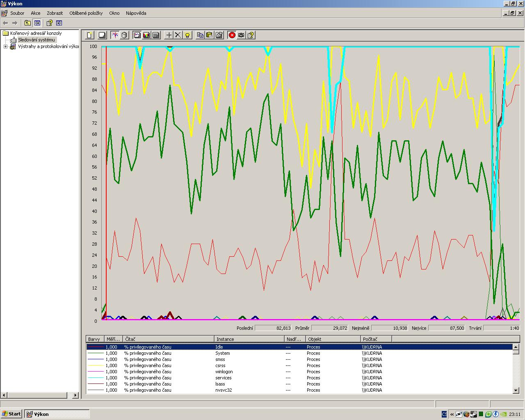Click the New Counter Set icon
Viewport: 525px width, 420px height.
click(x=89, y=35)
